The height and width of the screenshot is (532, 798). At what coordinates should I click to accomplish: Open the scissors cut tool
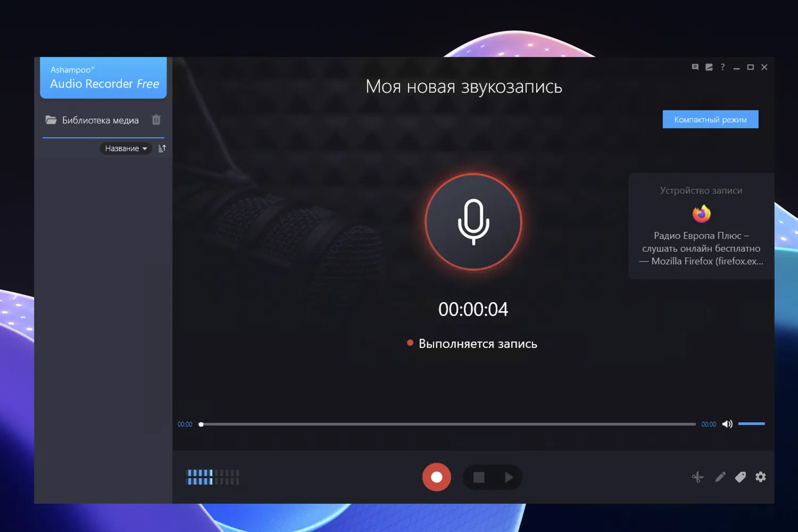[x=697, y=477]
